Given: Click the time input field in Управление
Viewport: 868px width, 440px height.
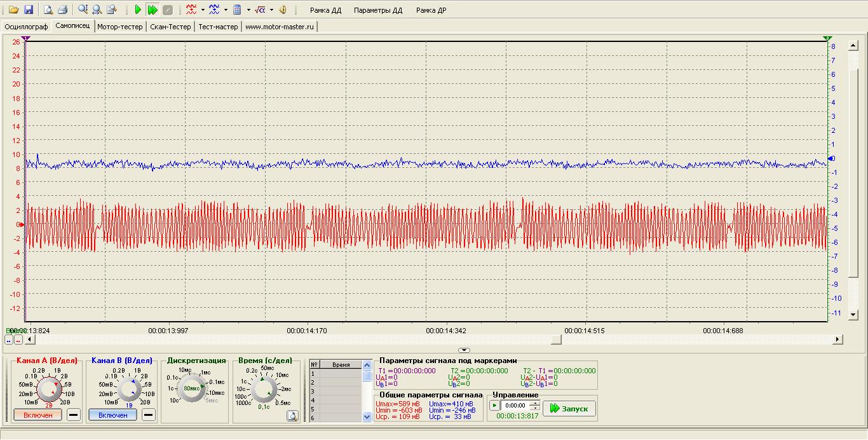Looking at the screenshot, I should [x=515, y=406].
